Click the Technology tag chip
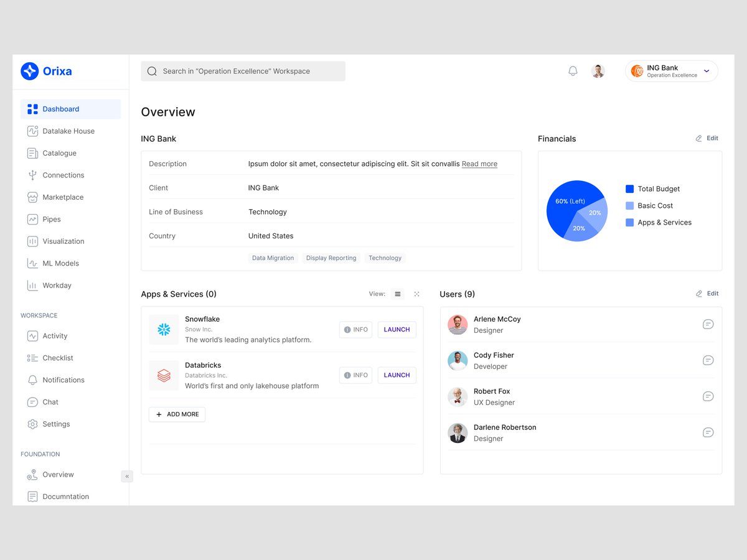 (x=385, y=258)
